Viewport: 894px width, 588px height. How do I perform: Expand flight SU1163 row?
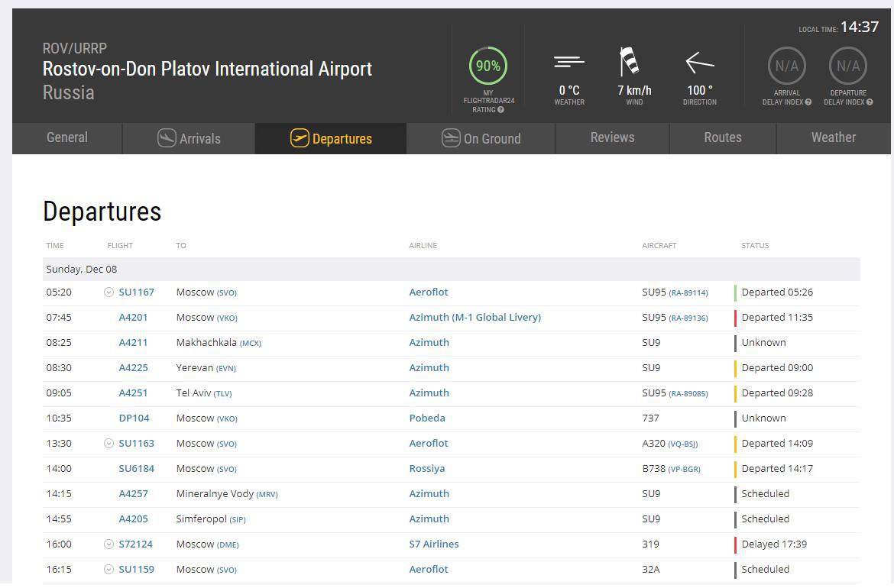(109, 443)
